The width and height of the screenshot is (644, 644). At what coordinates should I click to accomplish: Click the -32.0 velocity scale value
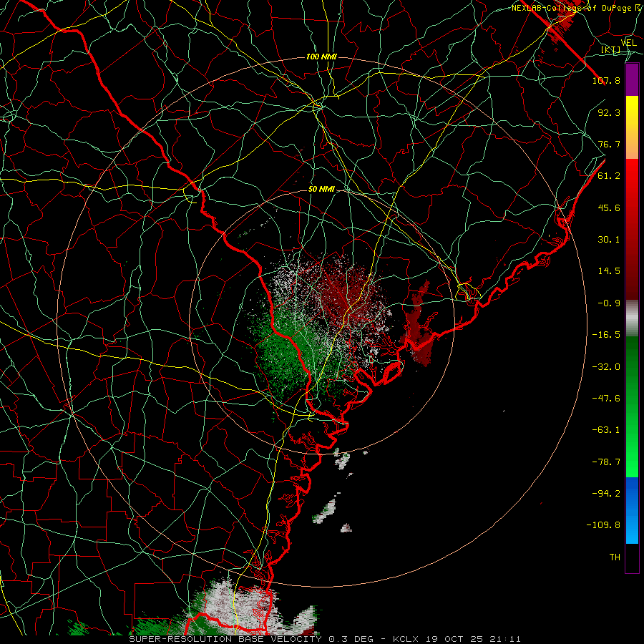point(606,367)
